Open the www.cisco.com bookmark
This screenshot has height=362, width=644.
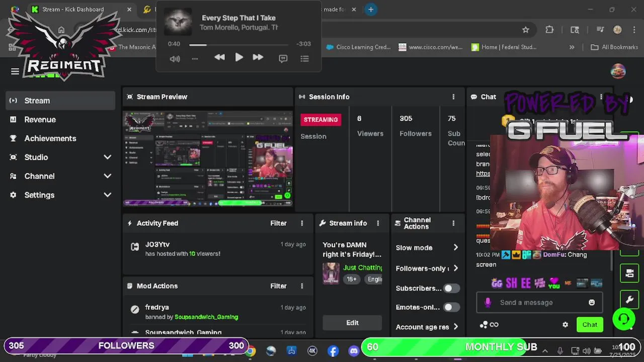pos(431,47)
